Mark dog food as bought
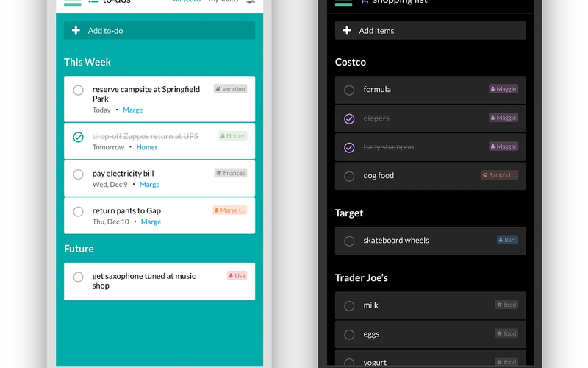This screenshot has width=588, height=368. pos(349,176)
